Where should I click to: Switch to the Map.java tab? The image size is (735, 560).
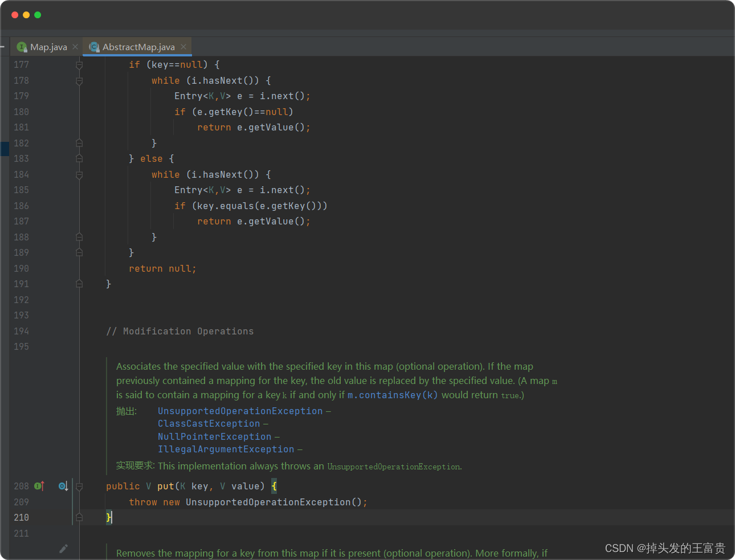[48, 47]
